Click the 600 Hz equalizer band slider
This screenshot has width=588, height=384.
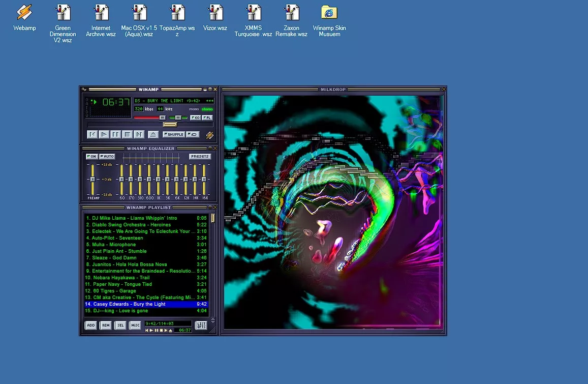coord(149,180)
